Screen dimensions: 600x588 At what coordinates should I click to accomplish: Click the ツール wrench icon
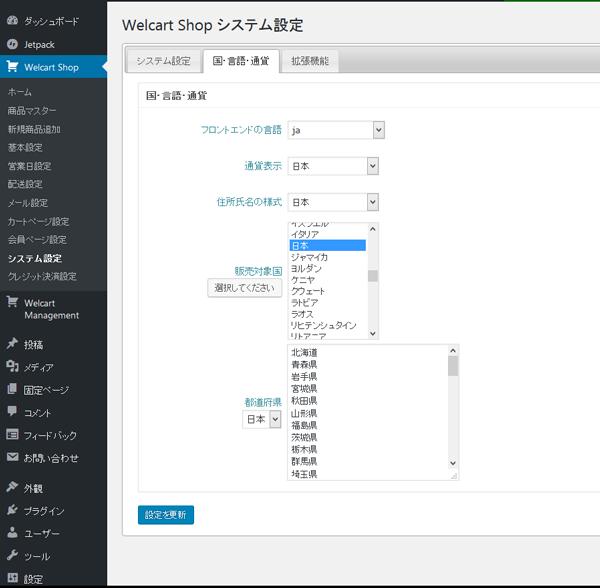12,555
